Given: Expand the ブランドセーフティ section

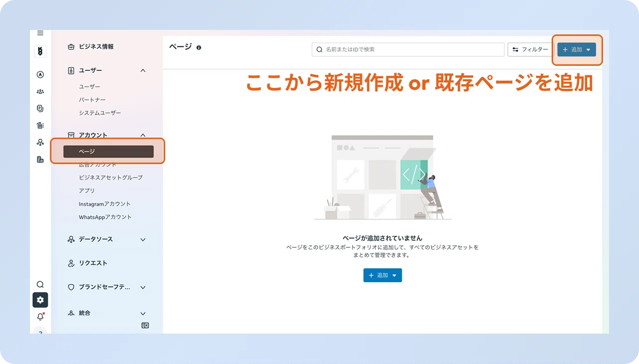Looking at the screenshot, I should (x=143, y=287).
